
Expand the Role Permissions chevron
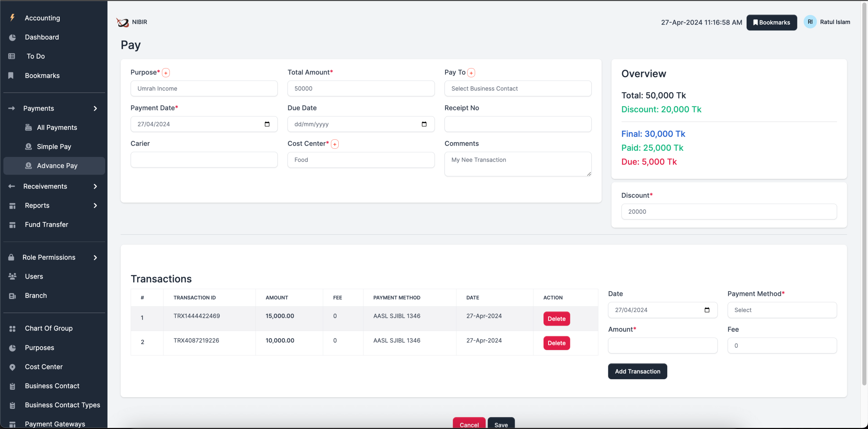(95, 258)
